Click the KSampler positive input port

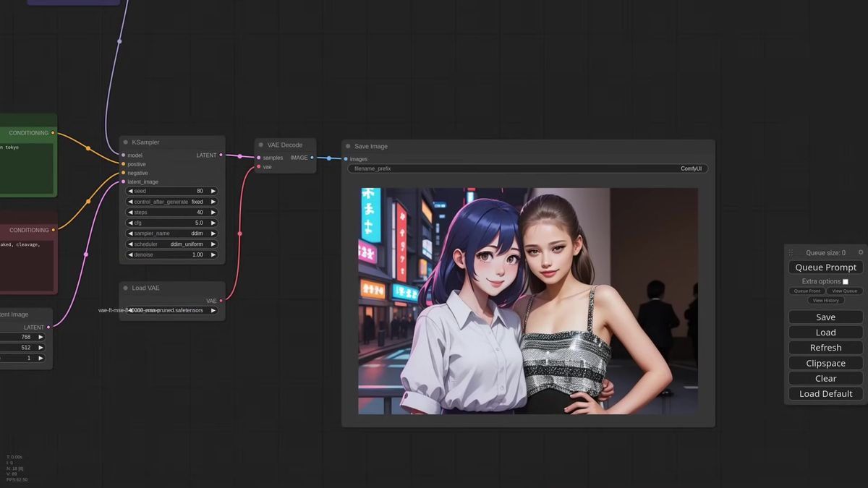tap(123, 164)
